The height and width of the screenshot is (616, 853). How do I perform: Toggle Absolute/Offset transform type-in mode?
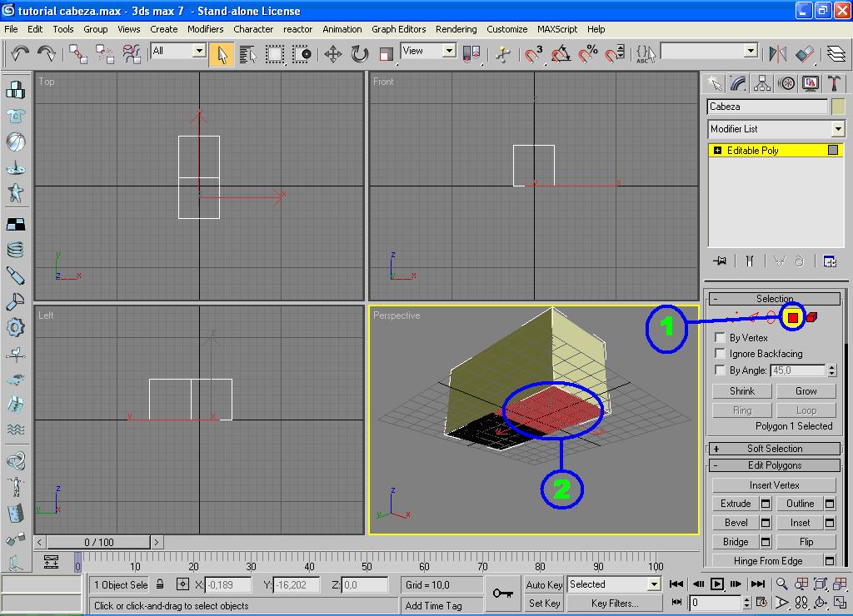tap(182, 584)
